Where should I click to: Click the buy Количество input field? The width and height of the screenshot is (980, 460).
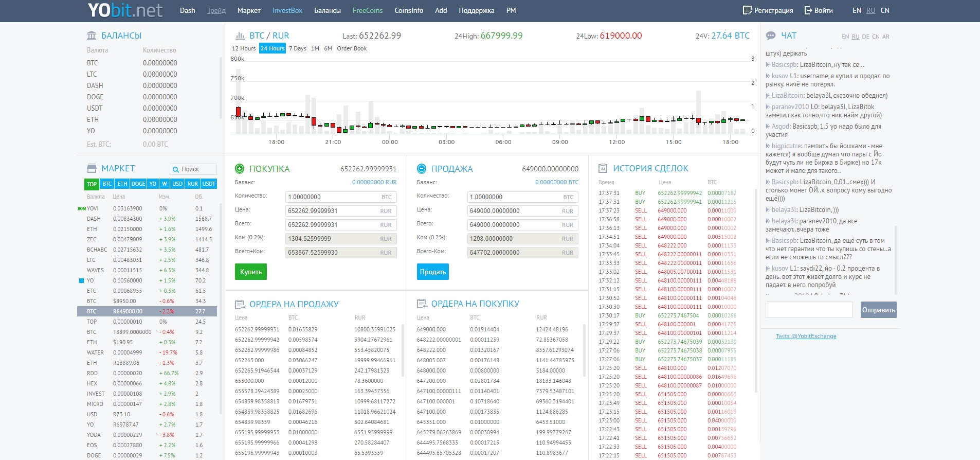click(x=341, y=197)
